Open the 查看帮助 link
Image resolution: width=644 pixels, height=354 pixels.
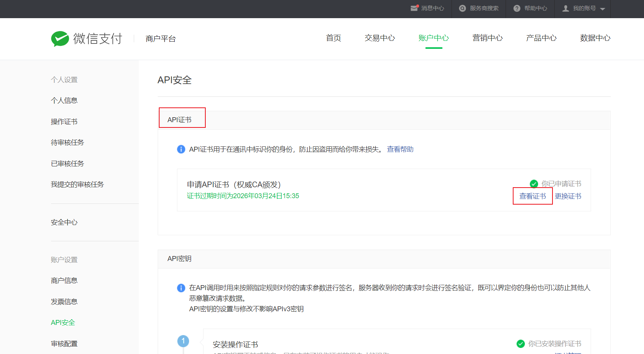point(400,149)
